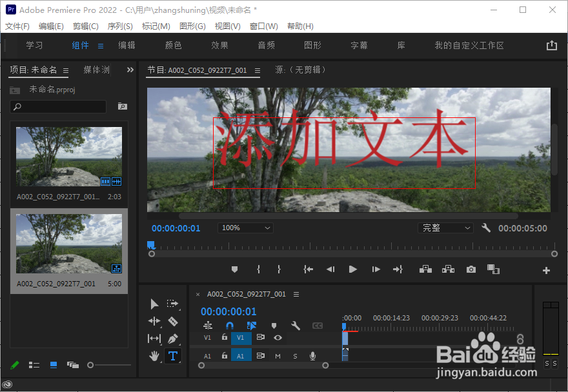Viewport: 568px width, 392px height.
Task: Click the Extract button
Action: pos(448,269)
